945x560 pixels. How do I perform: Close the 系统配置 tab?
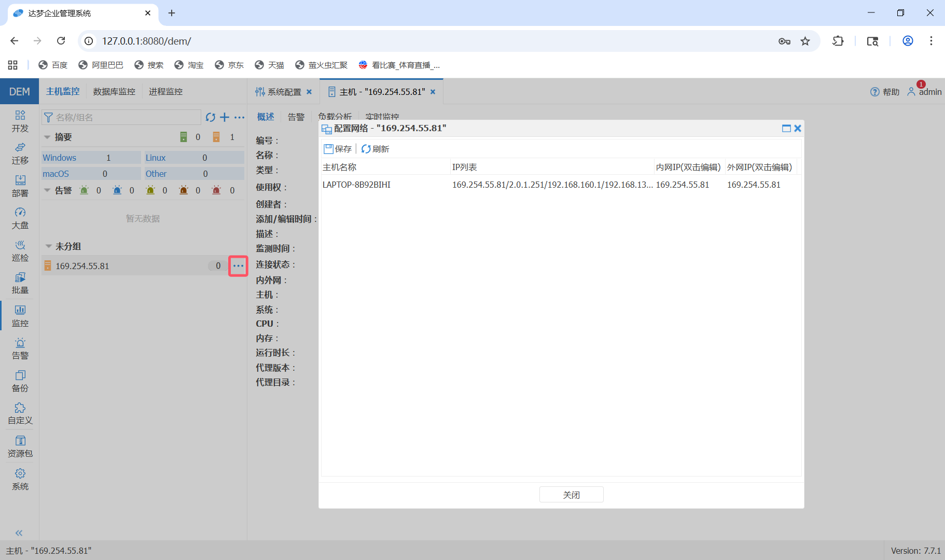309,92
